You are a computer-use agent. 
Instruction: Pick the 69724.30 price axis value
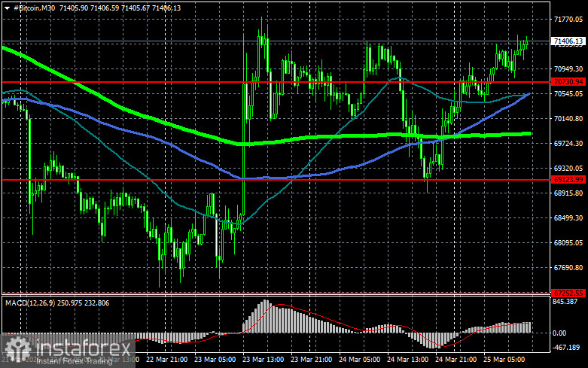[568, 144]
